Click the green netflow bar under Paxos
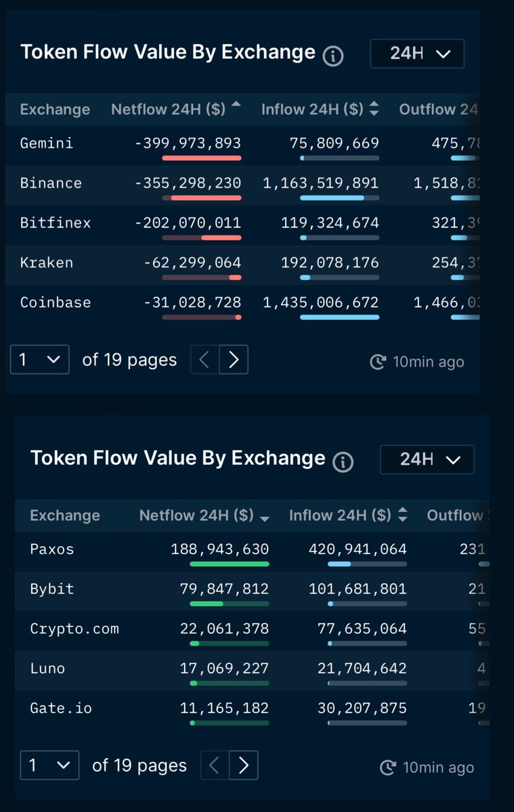 click(x=230, y=564)
